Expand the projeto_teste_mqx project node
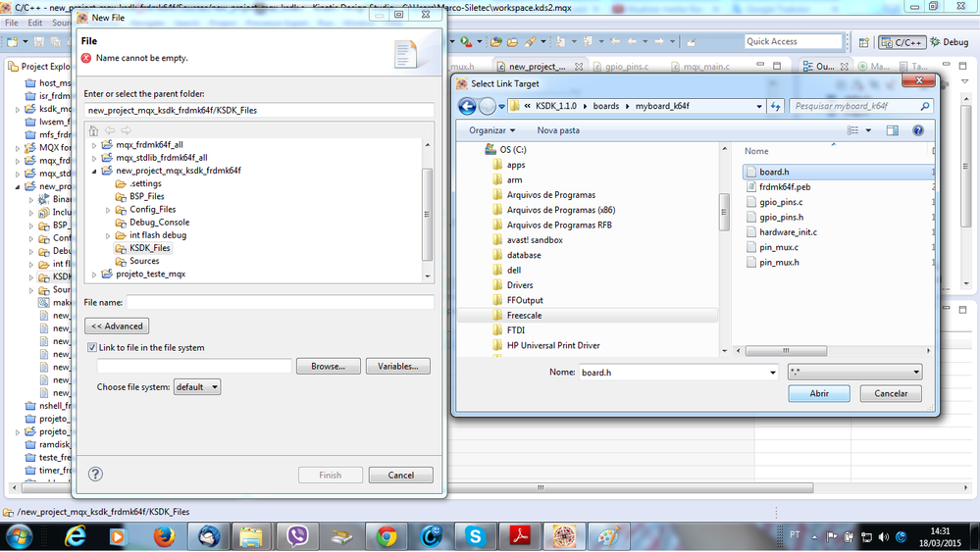Image resolution: width=980 pixels, height=552 pixels. coord(94,275)
